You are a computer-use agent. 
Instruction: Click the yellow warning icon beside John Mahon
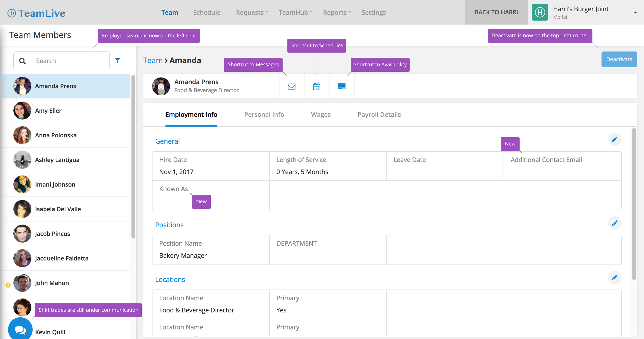pyautogui.click(x=8, y=285)
